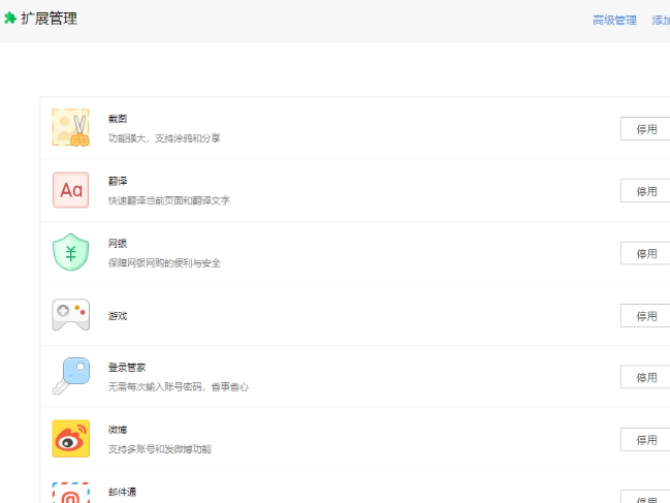Click the screenshot scissors extension icon
The width and height of the screenshot is (670, 503).
point(71,127)
